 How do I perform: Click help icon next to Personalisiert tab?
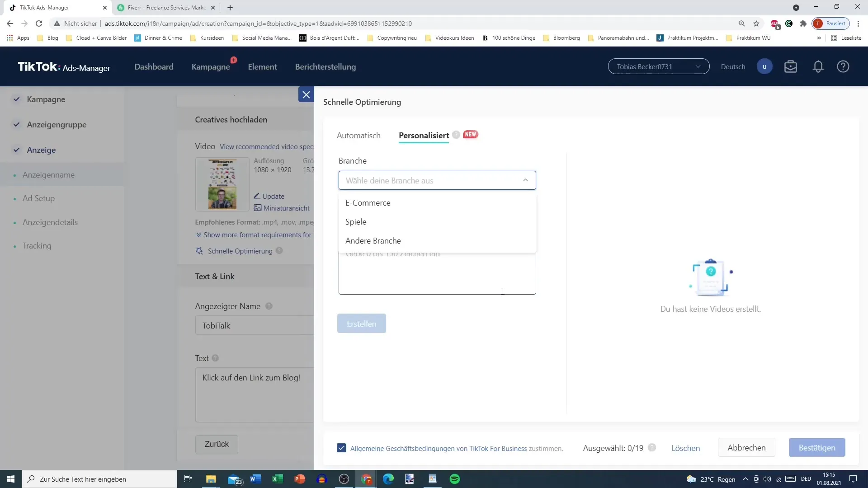[456, 135]
